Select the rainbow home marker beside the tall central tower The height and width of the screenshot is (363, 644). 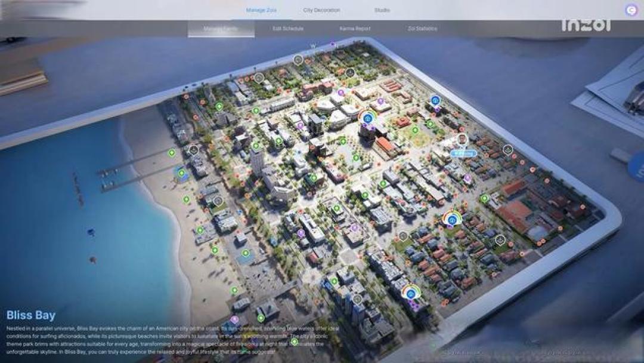(367, 118)
